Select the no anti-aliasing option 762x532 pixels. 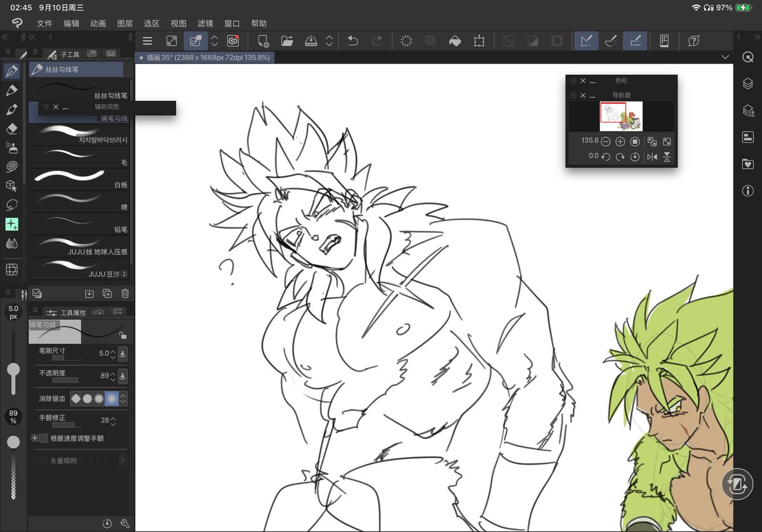[76, 399]
